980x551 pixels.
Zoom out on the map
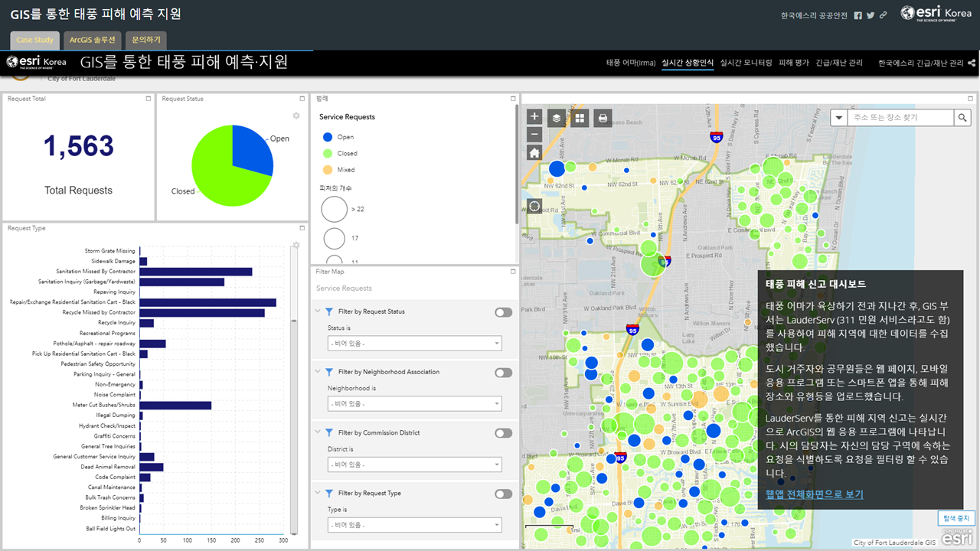[x=534, y=135]
